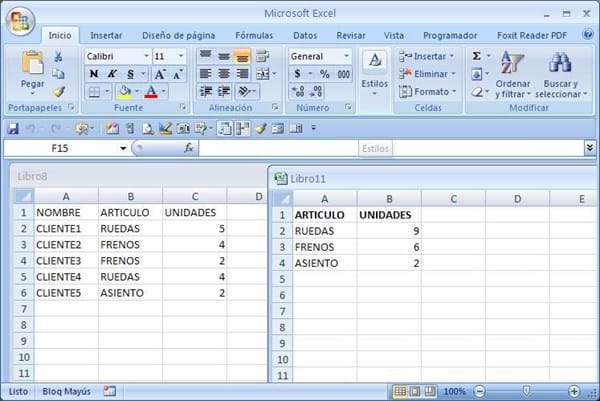
Task: Switch to Fórmulas tab
Action: 254,36
